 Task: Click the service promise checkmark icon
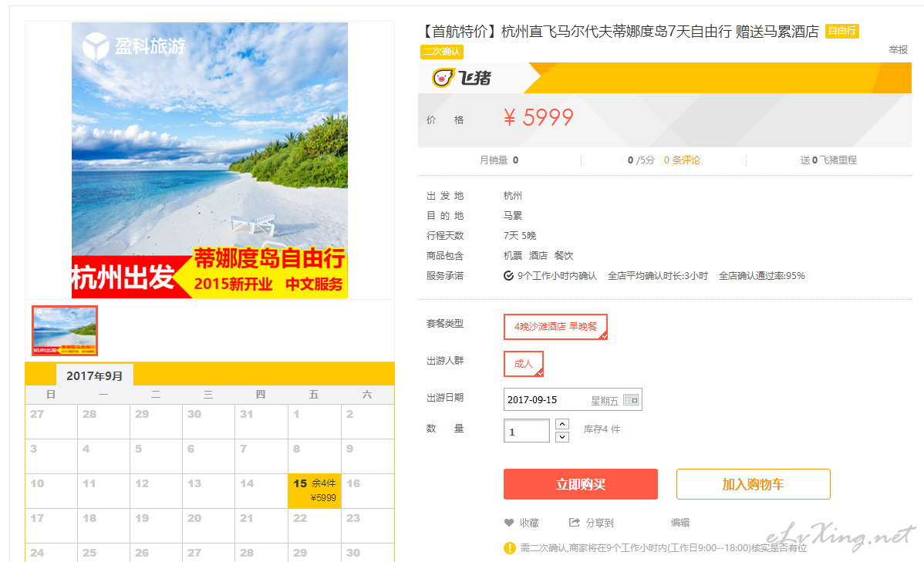508,276
